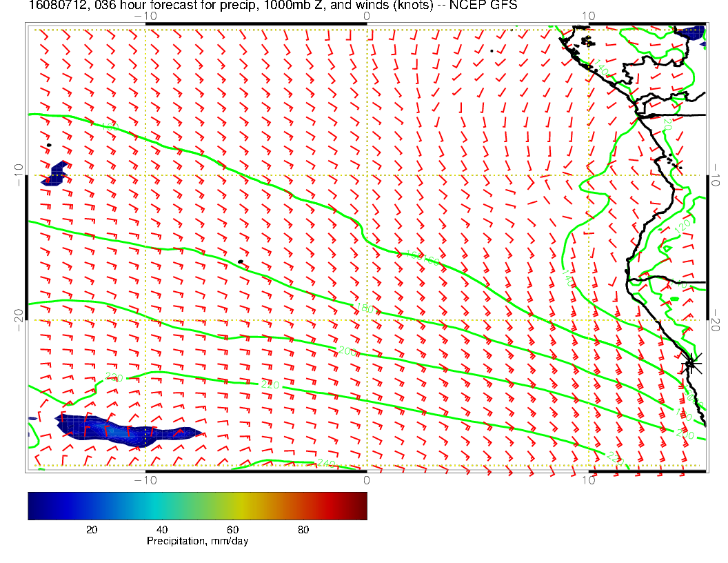Click the "Precipitation, mm/day" colorbar label

click(197, 542)
